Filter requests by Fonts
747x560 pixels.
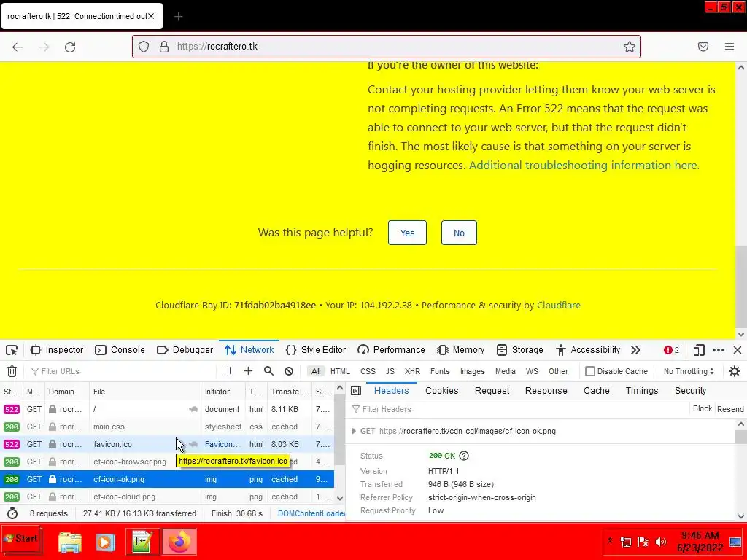(440, 371)
